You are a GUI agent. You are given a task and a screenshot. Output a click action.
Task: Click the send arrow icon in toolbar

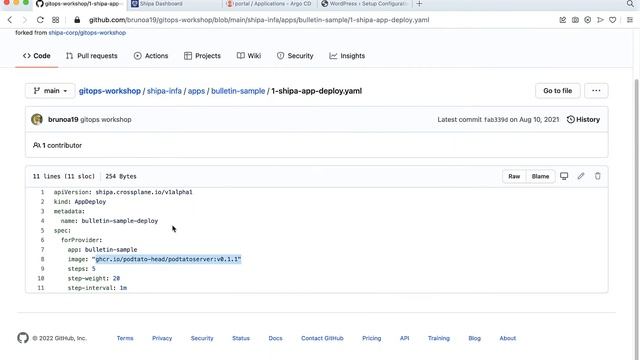600,20
